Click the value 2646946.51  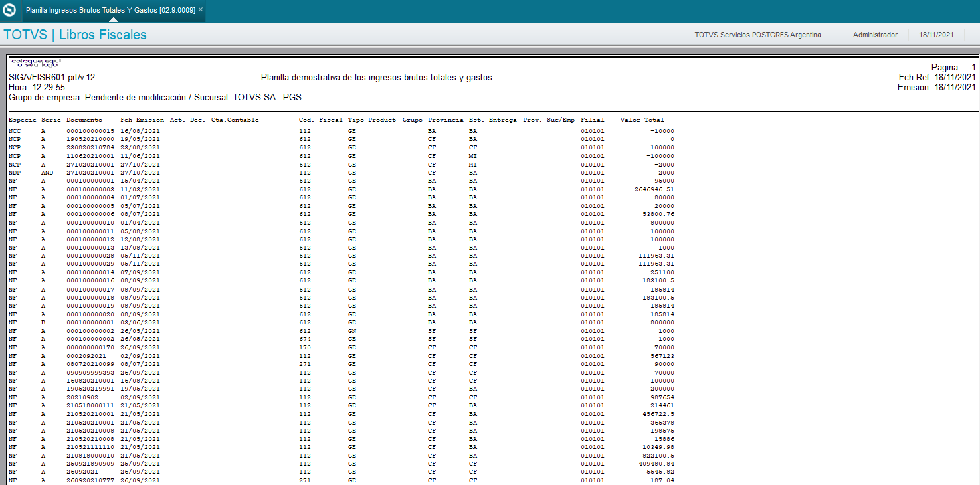[x=654, y=189]
